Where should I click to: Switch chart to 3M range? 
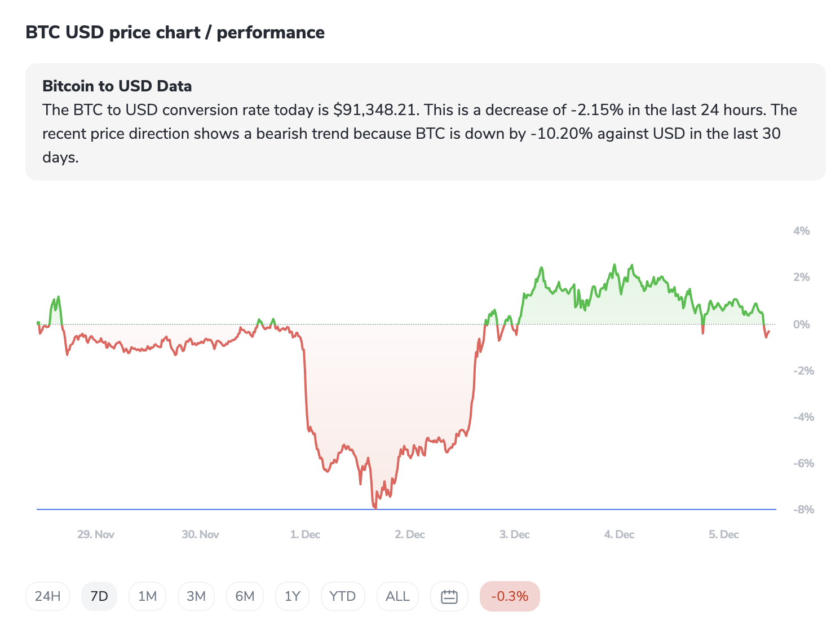point(196,596)
